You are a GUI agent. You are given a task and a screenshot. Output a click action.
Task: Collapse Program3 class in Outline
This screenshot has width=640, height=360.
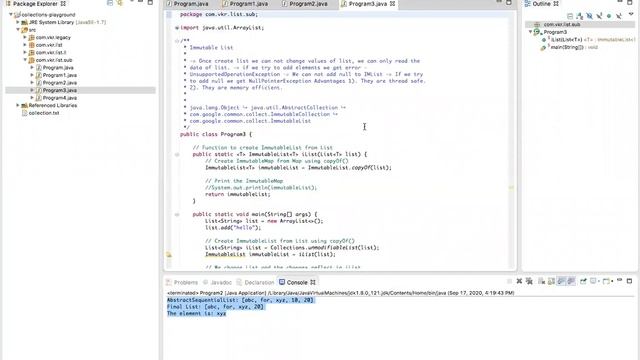click(x=531, y=32)
